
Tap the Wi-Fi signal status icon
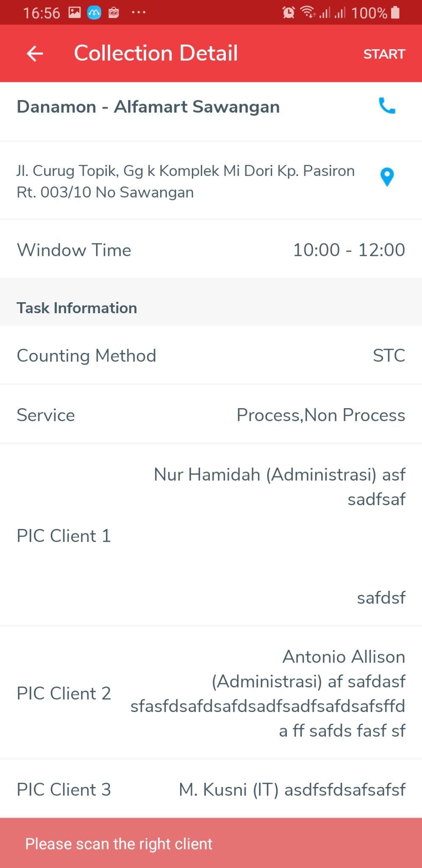[x=308, y=13]
